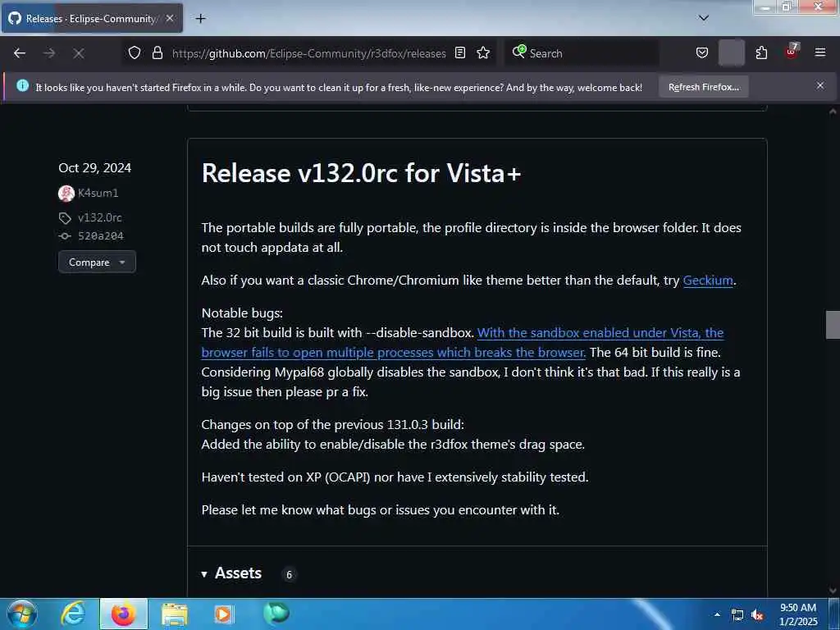Open the extensions puzzle piece menu
This screenshot has height=630, width=840.
tap(761, 52)
